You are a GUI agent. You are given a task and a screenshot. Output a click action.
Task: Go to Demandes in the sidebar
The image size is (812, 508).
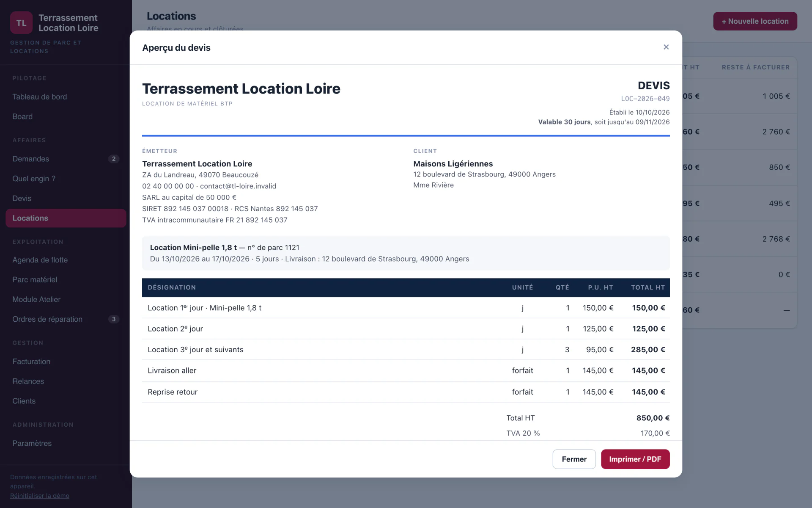click(66, 159)
